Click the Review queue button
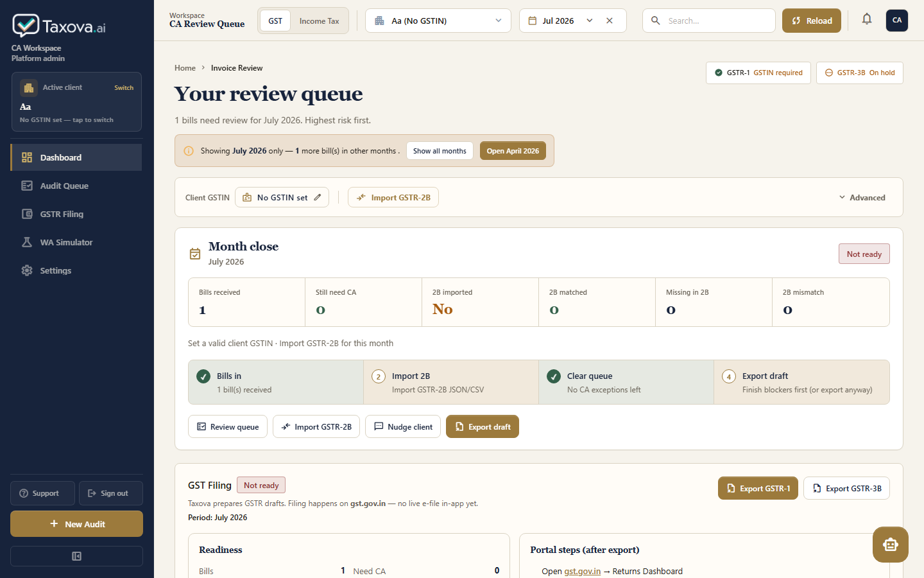 pos(228,426)
